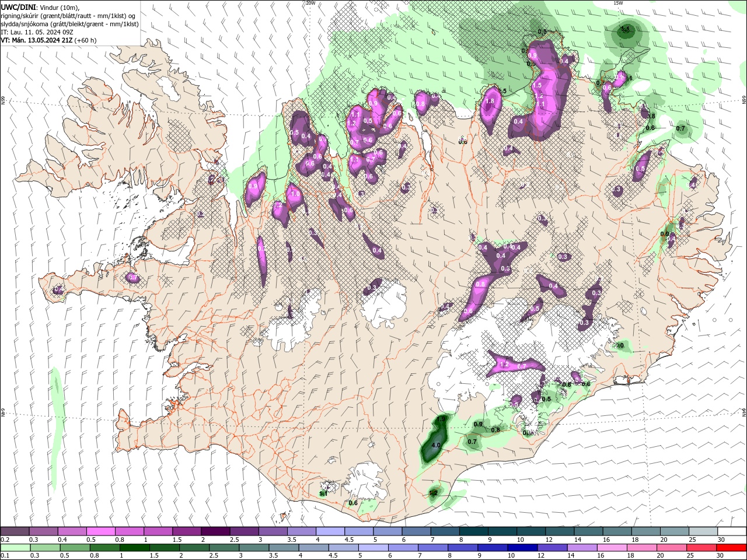Image resolution: width=747 pixels, height=560 pixels.
Task: Click the 'VT: Mán. 13.05.2024 21Z (+60 h)' line
Action: [48, 40]
